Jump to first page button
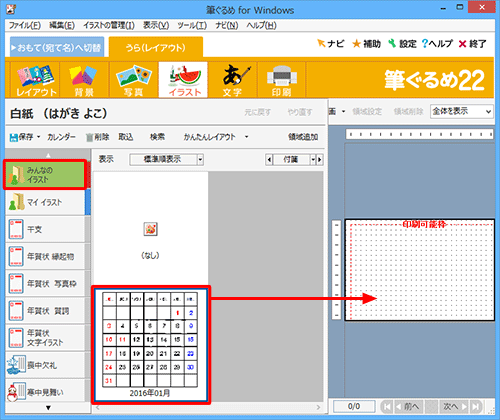 387,406
